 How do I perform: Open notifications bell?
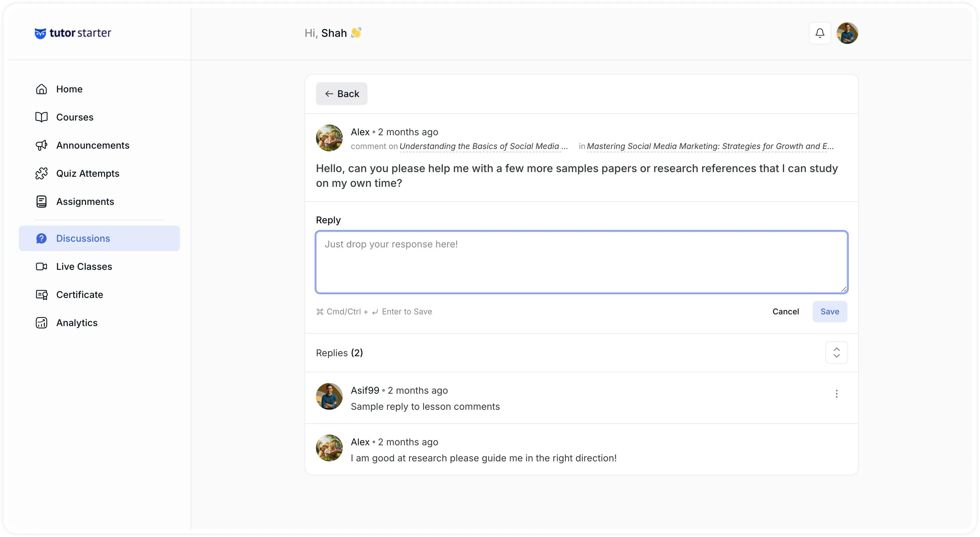820,33
